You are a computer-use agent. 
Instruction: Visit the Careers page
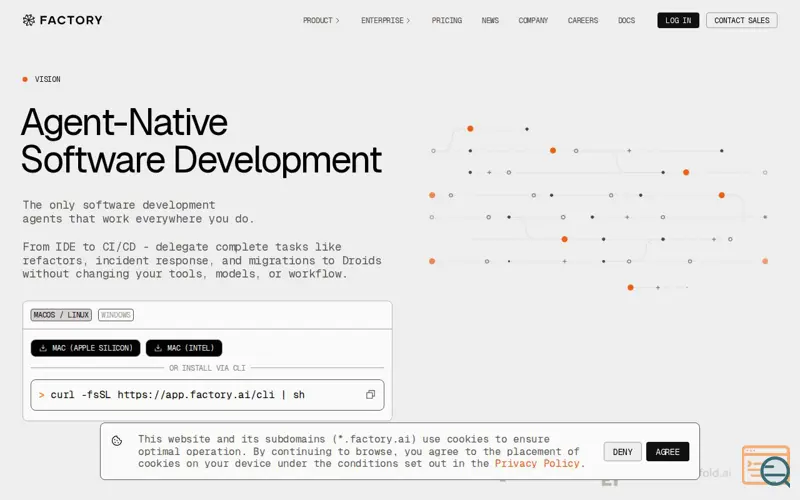click(x=583, y=20)
